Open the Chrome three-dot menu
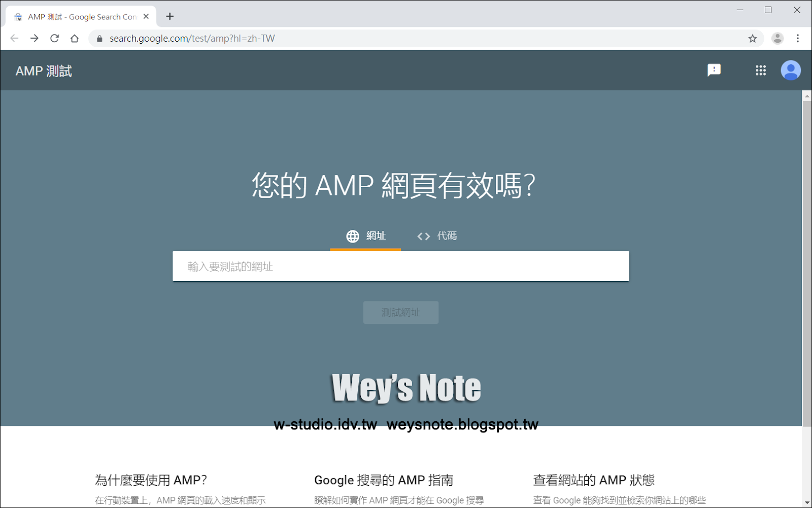This screenshot has width=812, height=508. tap(798, 38)
